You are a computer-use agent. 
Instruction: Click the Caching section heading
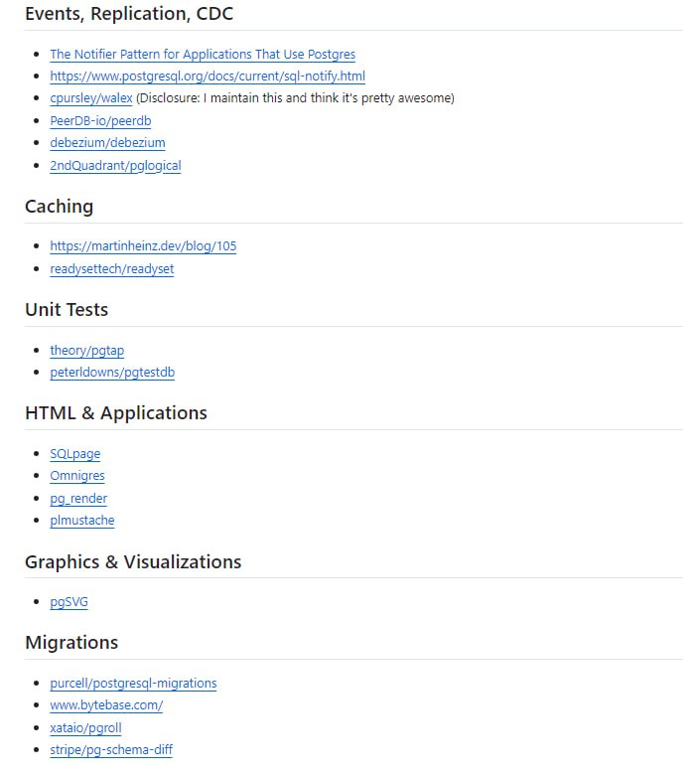tap(59, 207)
